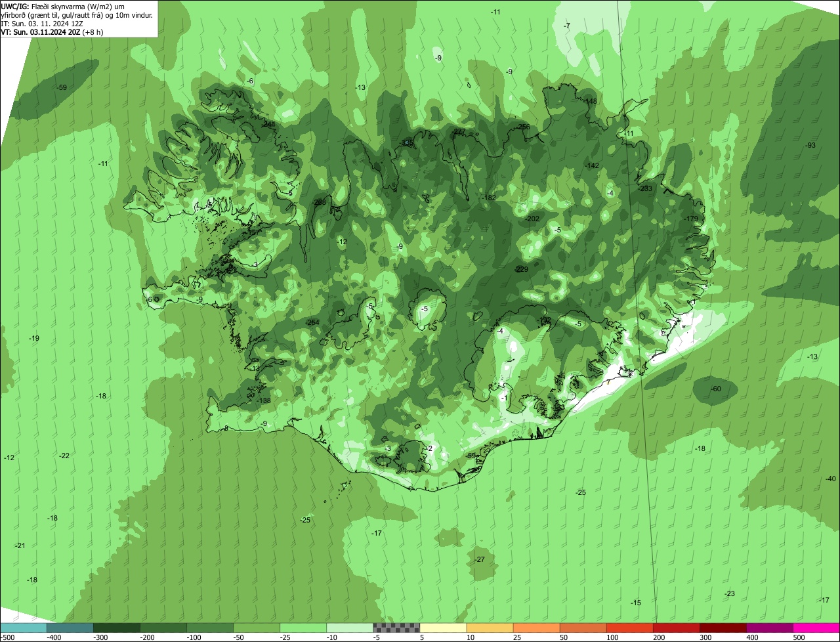Click the -233 value on the map
Screen dimensions: 840x642
click(x=646, y=188)
